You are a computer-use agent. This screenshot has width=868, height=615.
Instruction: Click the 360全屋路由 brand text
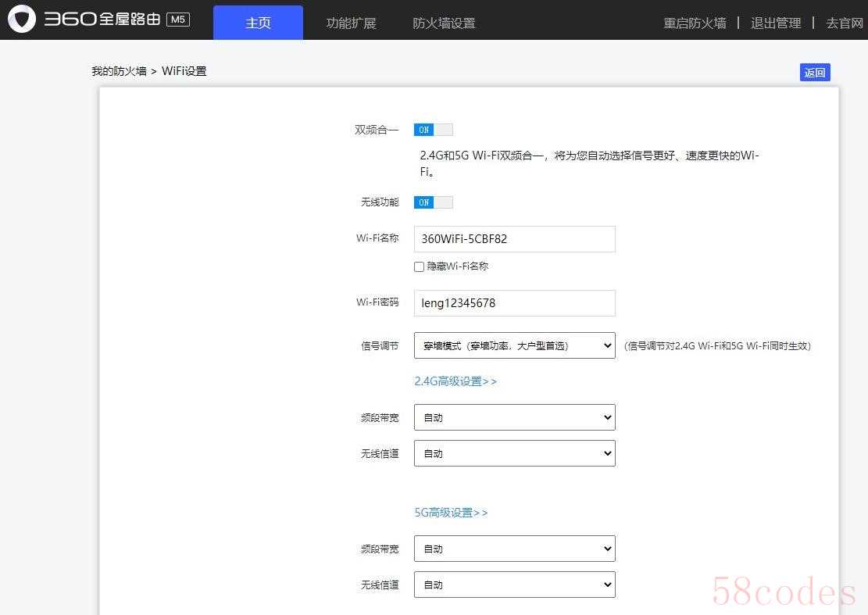[x=102, y=19]
